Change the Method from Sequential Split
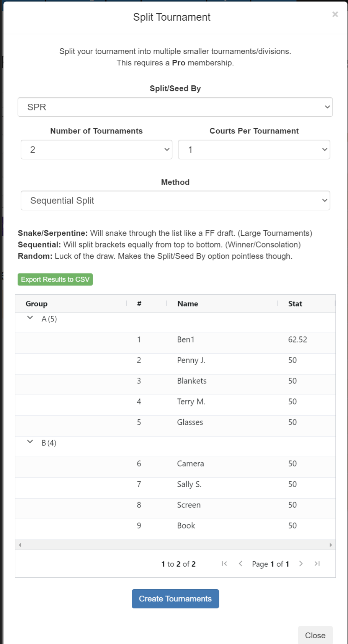This screenshot has height=644, width=348. coord(175,201)
